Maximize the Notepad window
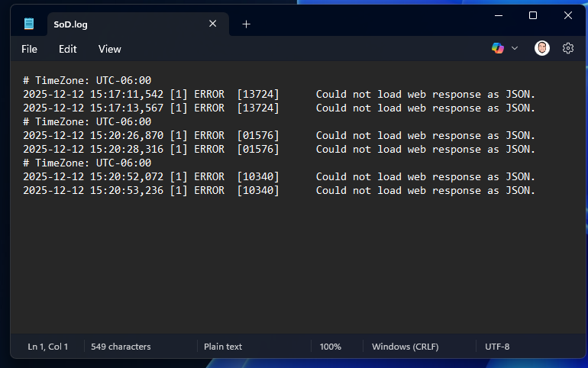The width and height of the screenshot is (588, 368). (x=533, y=15)
